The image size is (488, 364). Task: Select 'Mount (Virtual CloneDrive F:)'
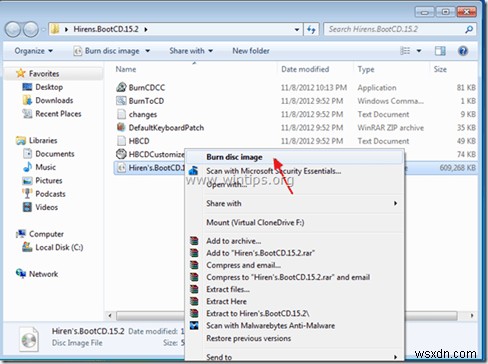click(x=255, y=222)
